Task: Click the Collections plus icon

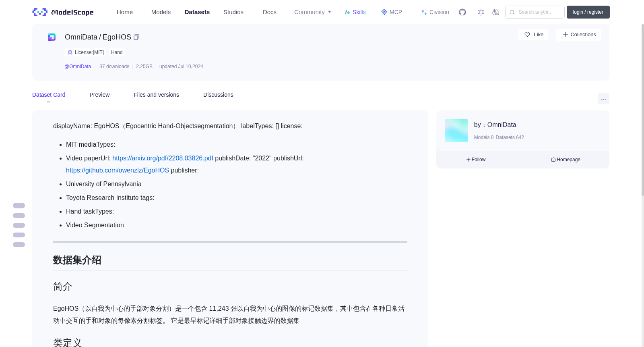Action: (x=566, y=35)
